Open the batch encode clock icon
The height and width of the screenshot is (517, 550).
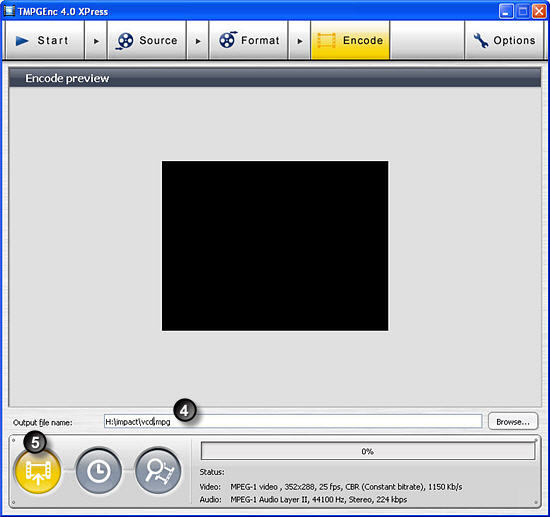[98, 471]
